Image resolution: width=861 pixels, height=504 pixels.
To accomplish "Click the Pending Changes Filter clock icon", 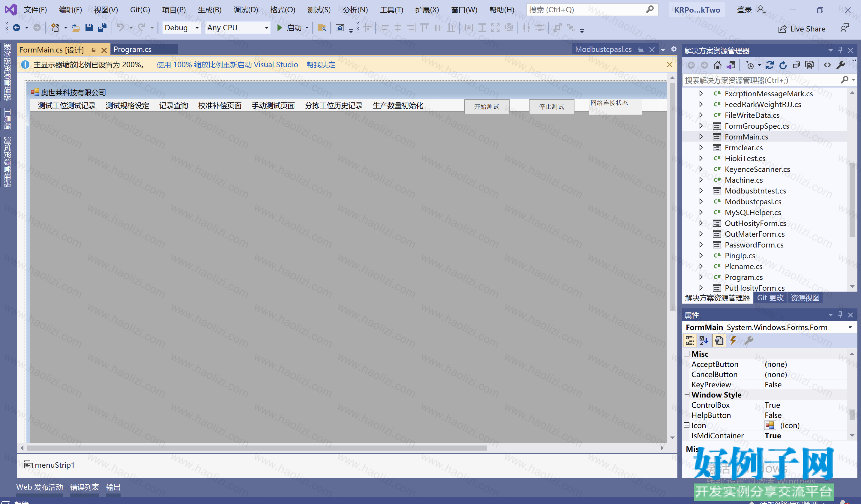I will [x=750, y=65].
